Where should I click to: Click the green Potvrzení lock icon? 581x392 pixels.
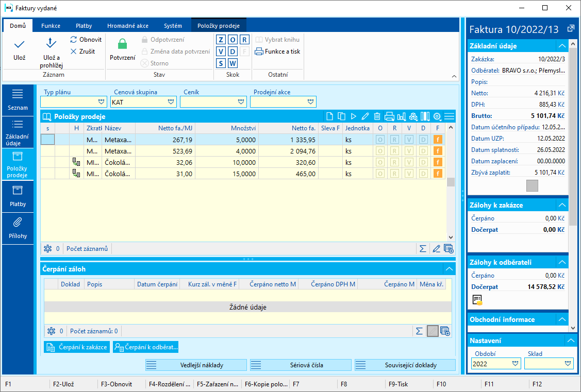tap(122, 45)
